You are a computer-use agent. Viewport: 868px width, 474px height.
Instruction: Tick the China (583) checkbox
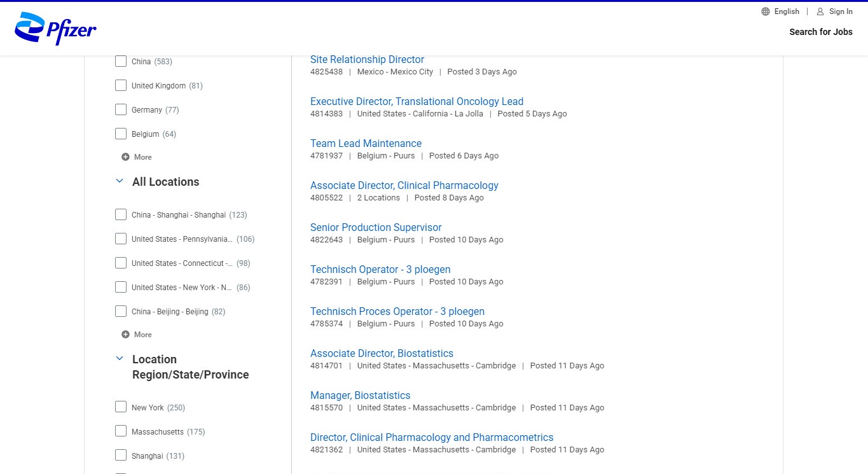[121, 62]
